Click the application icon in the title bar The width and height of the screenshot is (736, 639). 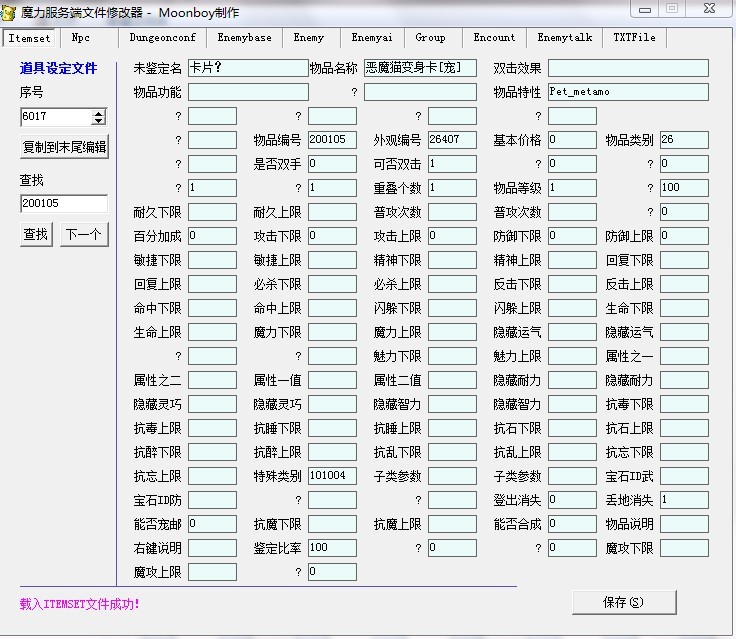pos(11,12)
